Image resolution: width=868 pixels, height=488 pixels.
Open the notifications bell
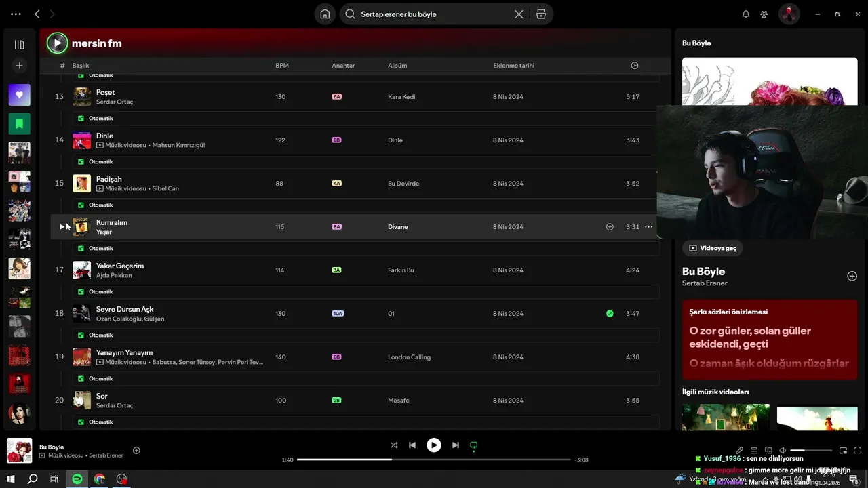[x=746, y=14]
